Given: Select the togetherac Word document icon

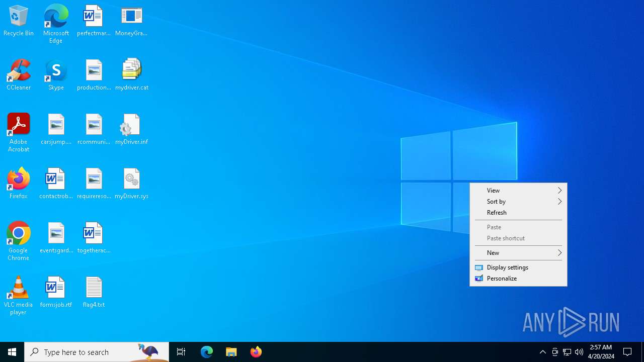Looking at the screenshot, I should 94,238.
